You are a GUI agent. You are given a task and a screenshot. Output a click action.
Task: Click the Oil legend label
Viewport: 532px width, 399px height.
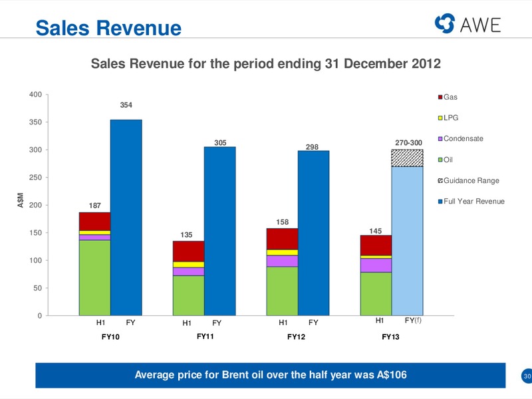tap(448, 160)
